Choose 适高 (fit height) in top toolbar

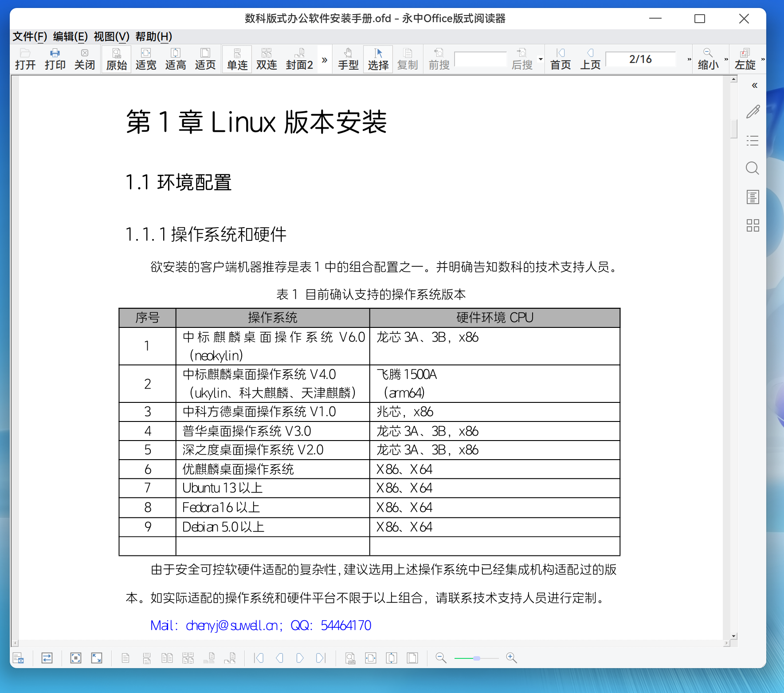[x=176, y=59]
